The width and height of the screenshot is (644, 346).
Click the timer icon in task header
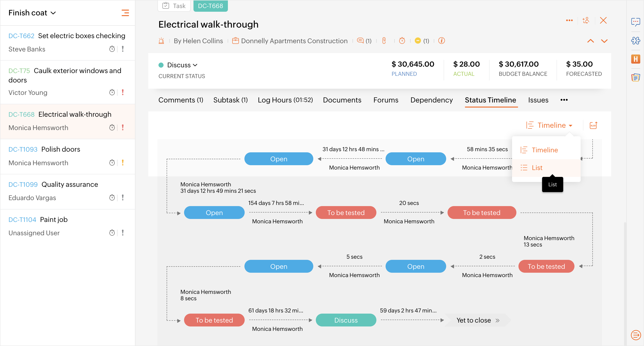click(402, 40)
